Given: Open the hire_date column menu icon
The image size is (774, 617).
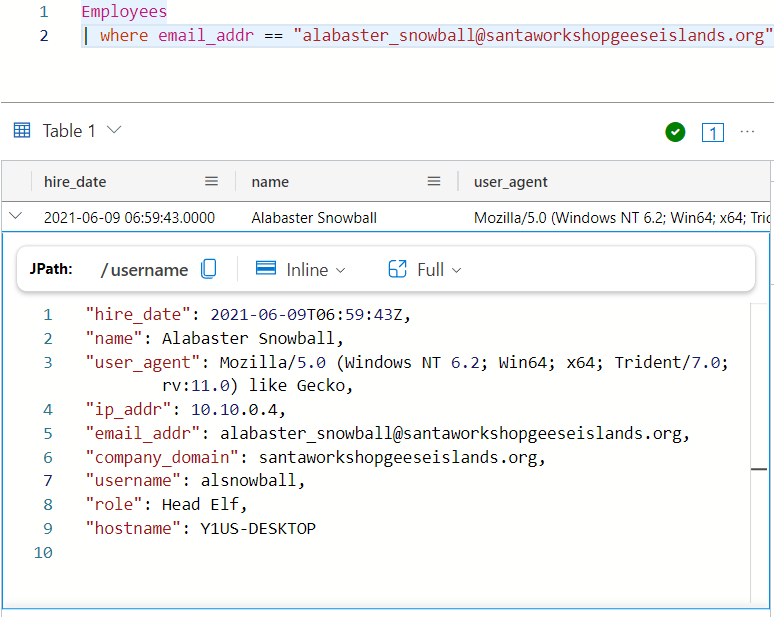Looking at the screenshot, I should click(x=211, y=181).
